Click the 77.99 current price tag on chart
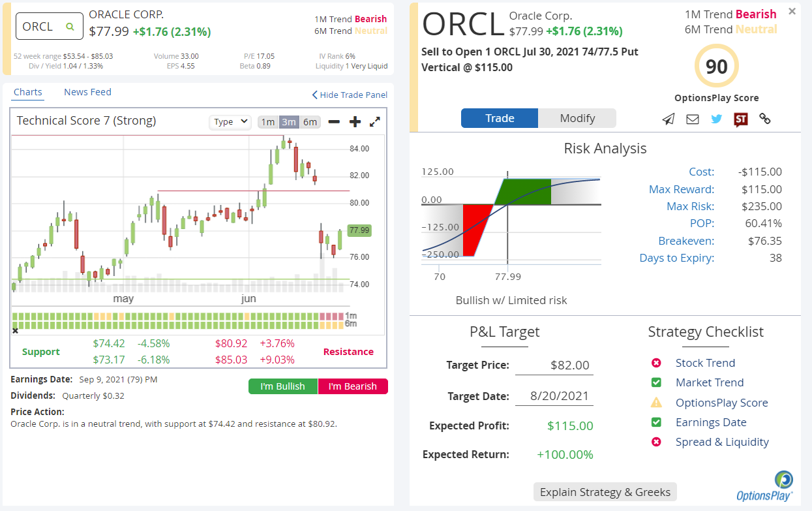The image size is (812, 511). coord(359,230)
